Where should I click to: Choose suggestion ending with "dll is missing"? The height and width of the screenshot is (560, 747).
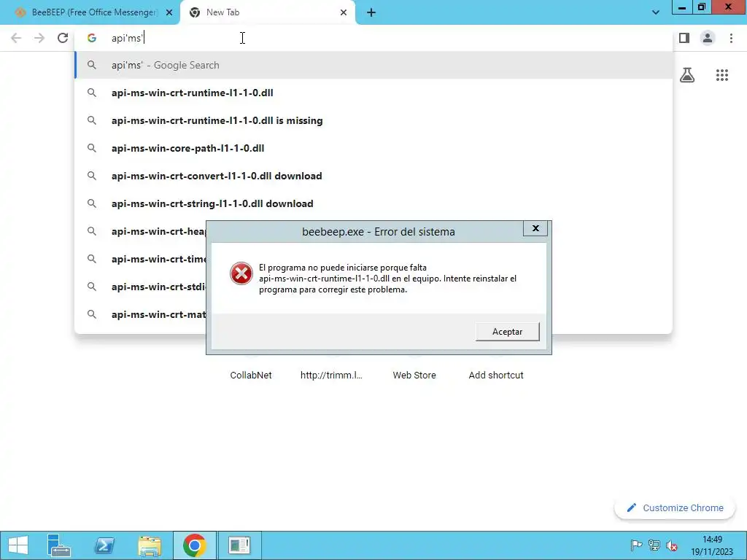pos(373,120)
